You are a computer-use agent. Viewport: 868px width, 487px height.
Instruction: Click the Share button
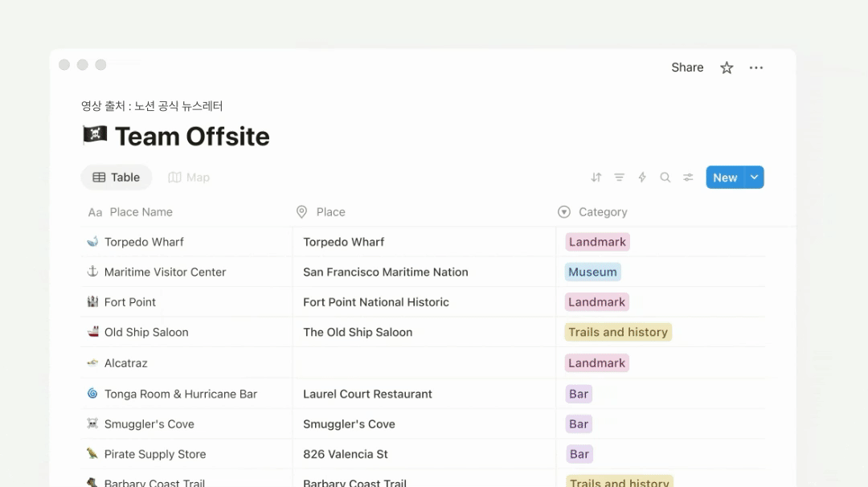(x=687, y=68)
